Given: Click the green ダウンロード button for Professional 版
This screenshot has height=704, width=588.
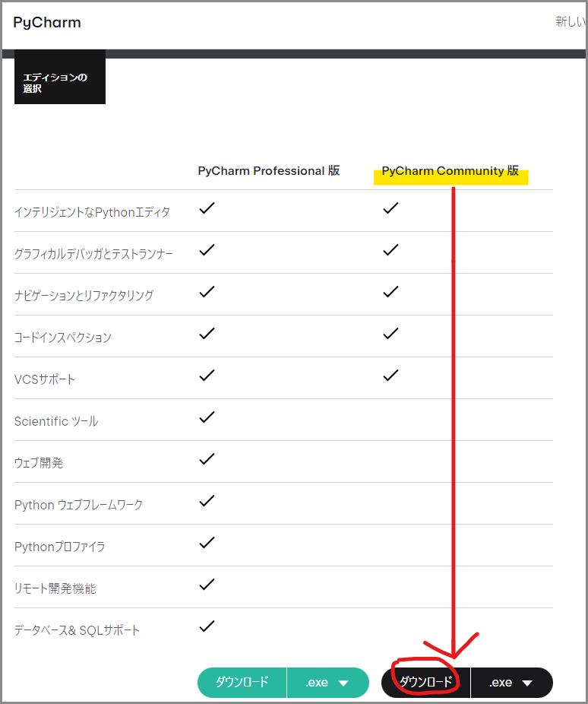Looking at the screenshot, I should pos(242,682).
